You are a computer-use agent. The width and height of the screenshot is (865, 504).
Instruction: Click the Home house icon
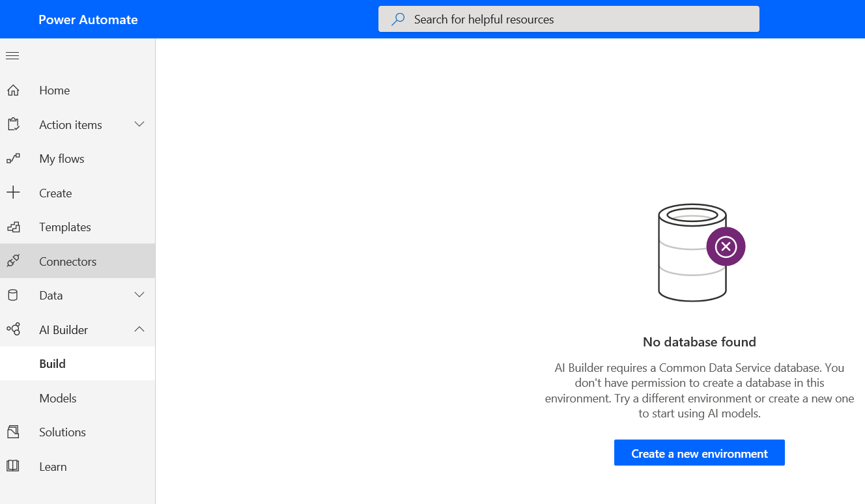(13, 91)
